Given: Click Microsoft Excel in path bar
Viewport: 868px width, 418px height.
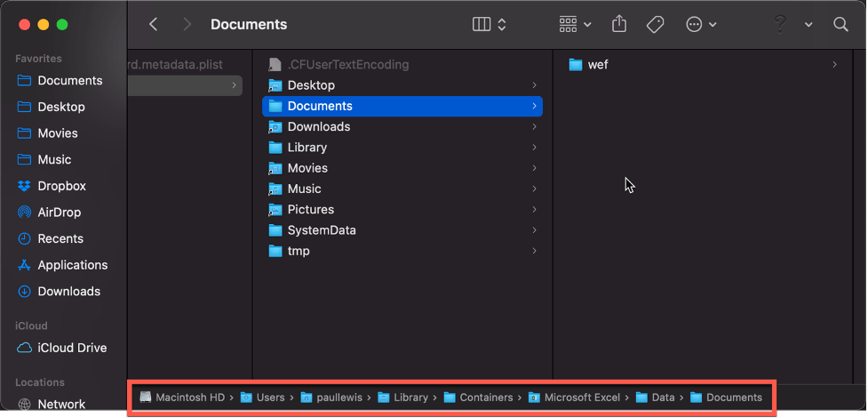Looking at the screenshot, I should click(x=581, y=398).
